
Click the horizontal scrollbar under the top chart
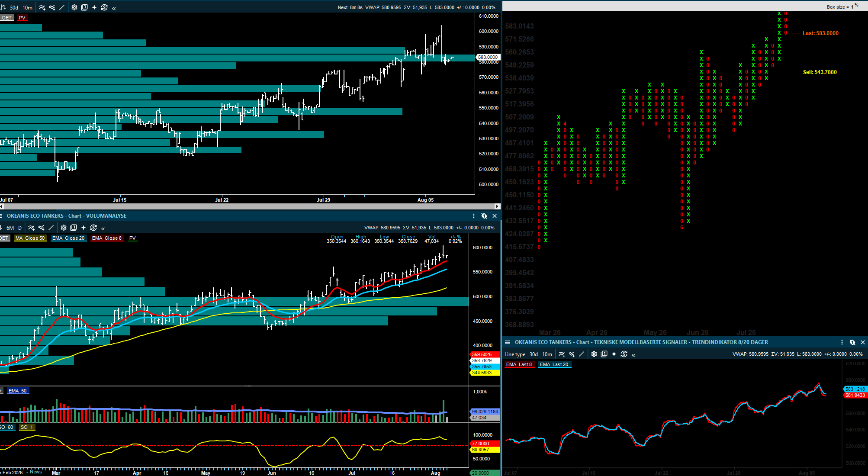[250, 206]
